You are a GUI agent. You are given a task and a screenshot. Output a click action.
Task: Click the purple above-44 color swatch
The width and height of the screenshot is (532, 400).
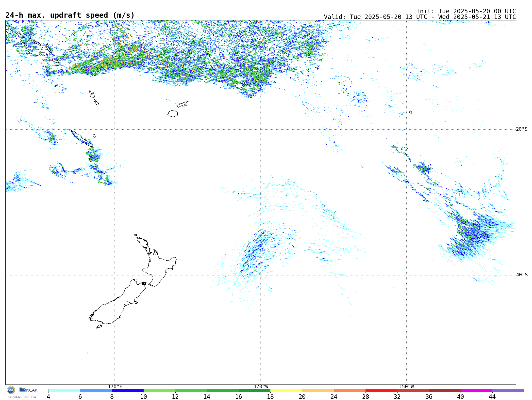pyautogui.click(x=508, y=391)
